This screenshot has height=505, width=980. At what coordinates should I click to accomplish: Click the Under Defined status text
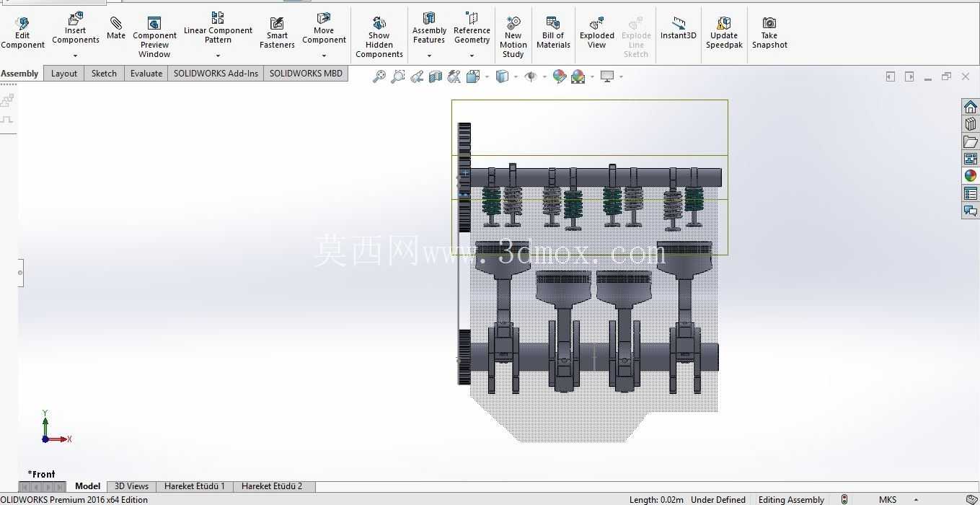coord(718,499)
